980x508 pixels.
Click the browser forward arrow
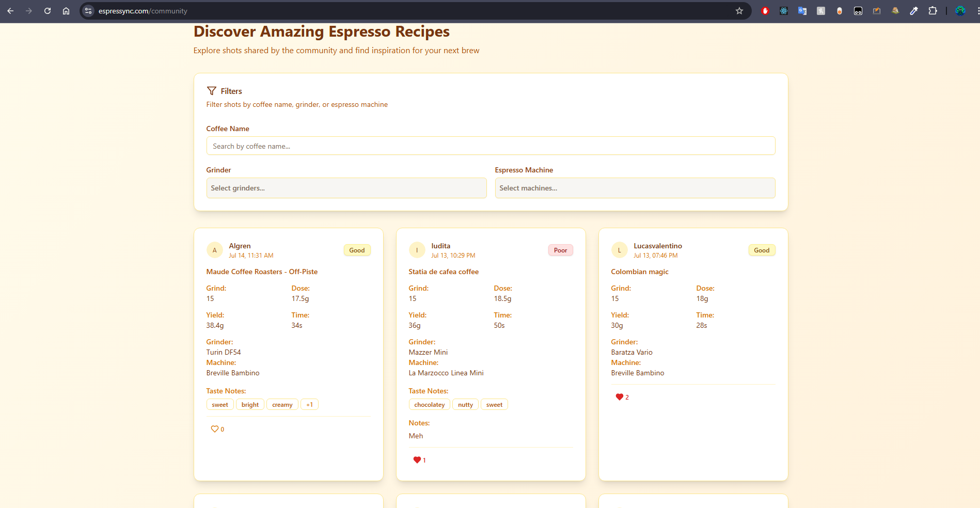point(29,11)
